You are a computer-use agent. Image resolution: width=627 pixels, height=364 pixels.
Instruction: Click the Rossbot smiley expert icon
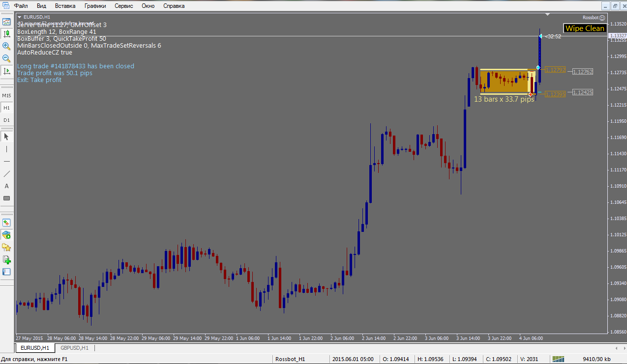pos(602,17)
